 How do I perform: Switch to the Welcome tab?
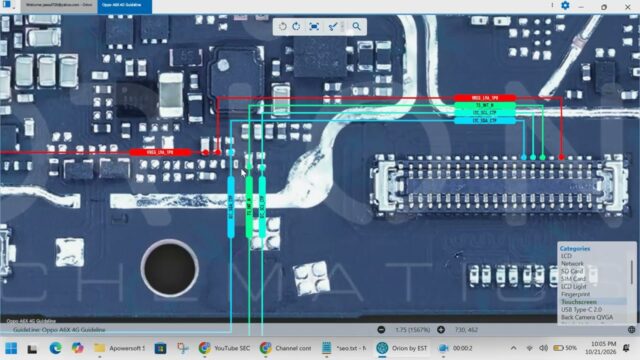(x=60, y=5)
